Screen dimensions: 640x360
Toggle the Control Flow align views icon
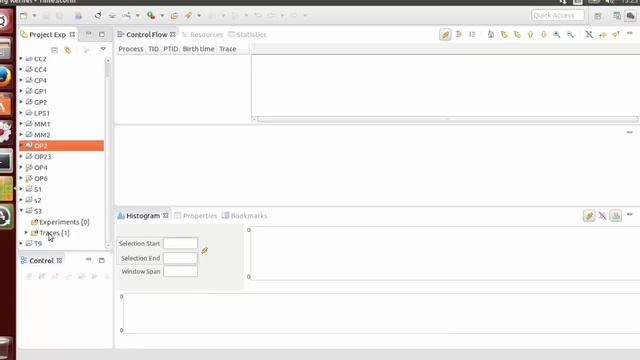coord(445,35)
